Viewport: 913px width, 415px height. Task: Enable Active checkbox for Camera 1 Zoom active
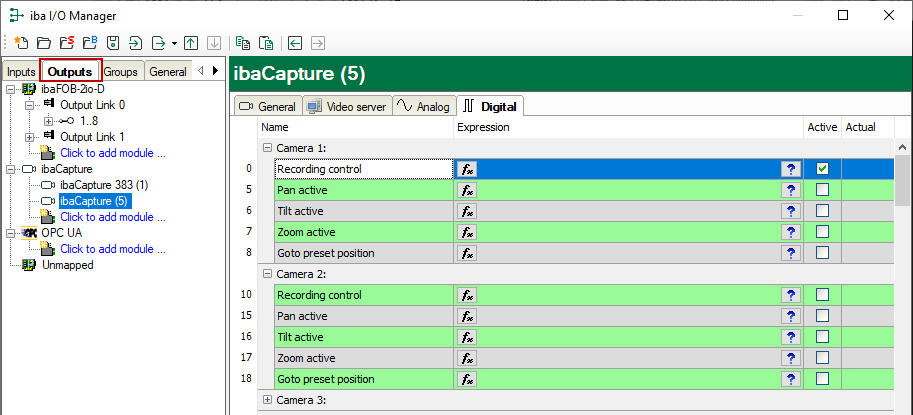[x=822, y=232]
